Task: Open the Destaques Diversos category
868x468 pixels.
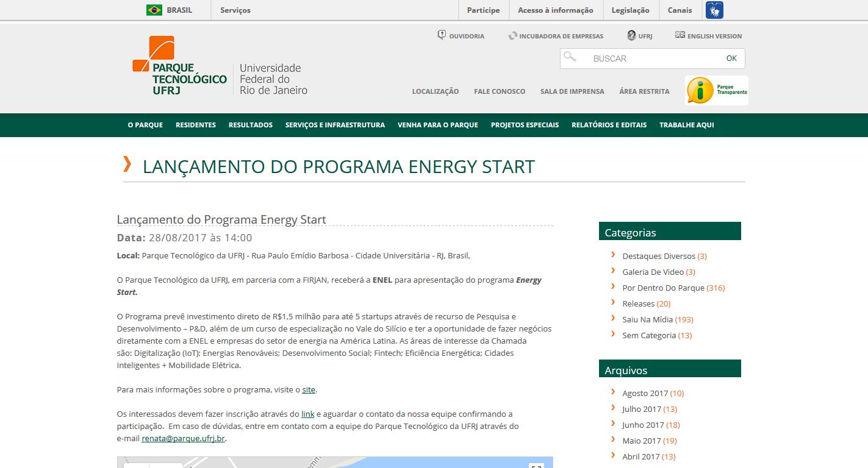Action: pyautogui.click(x=659, y=256)
